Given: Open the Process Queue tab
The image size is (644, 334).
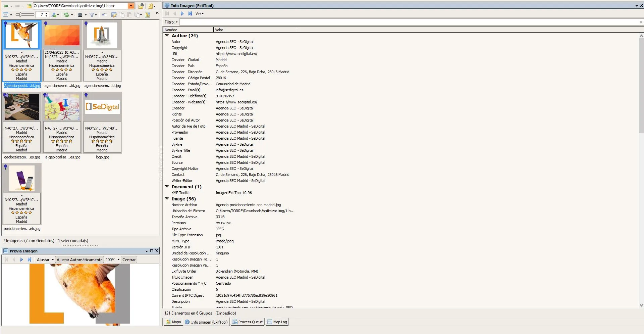Looking at the screenshot, I should (x=248, y=322).
